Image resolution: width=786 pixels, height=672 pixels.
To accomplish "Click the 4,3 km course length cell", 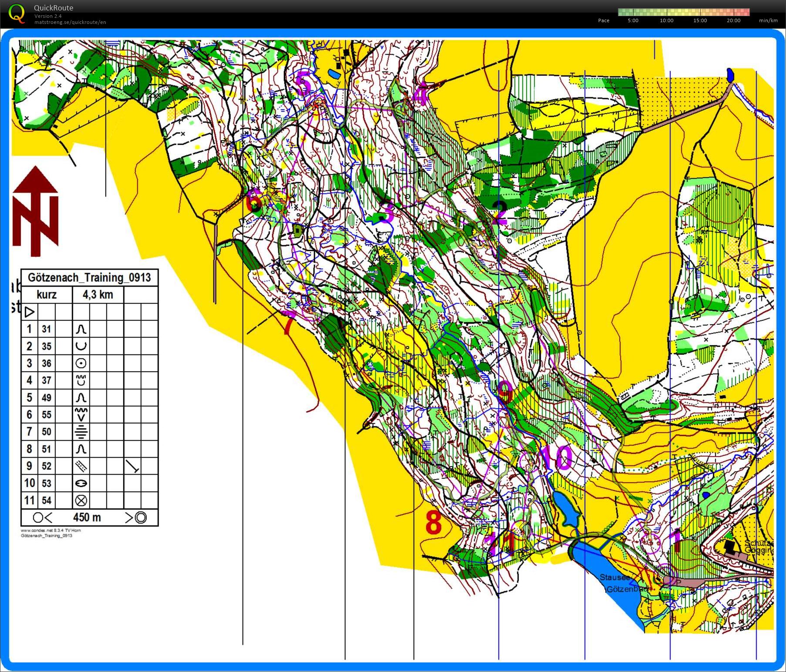I will point(98,295).
